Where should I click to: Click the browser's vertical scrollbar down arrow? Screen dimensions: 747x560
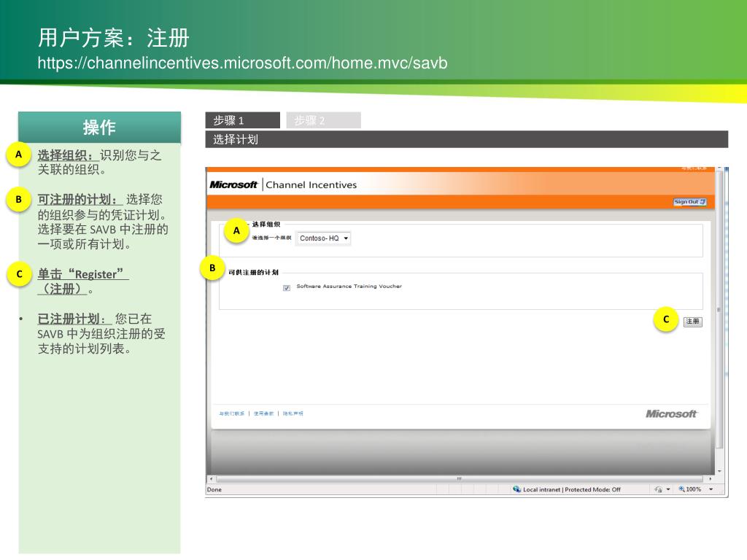point(719,471)
